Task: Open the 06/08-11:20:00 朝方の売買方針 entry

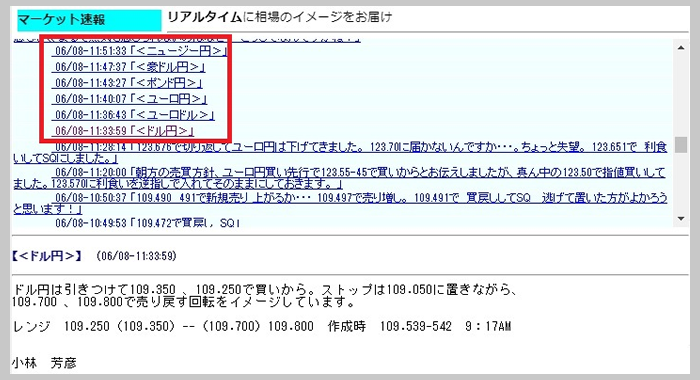Action: (x=339, y=178)
